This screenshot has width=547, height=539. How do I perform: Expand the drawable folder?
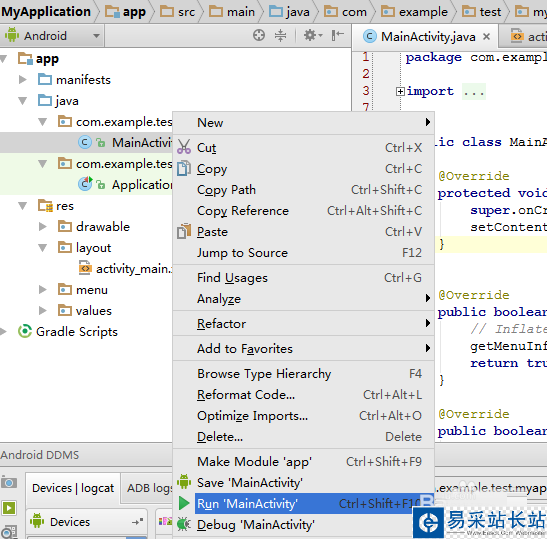coord(43,226)
